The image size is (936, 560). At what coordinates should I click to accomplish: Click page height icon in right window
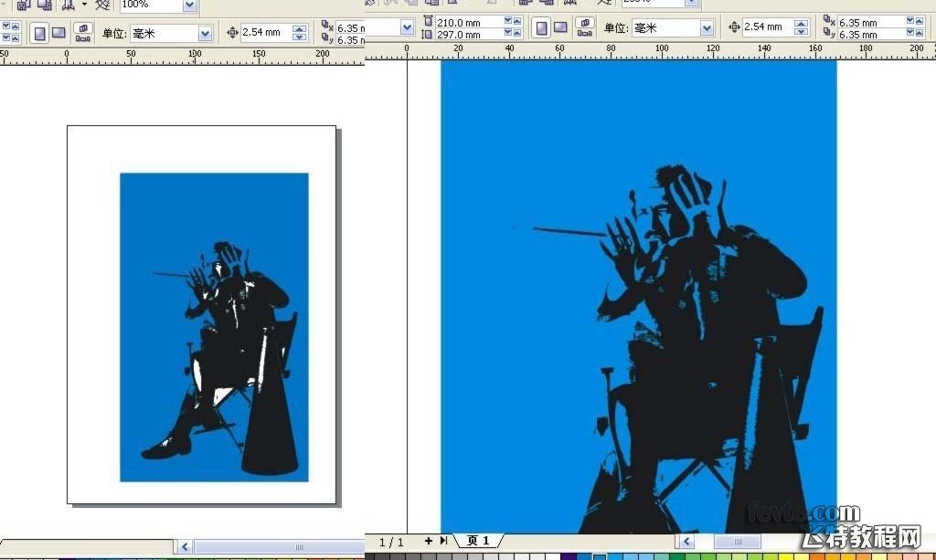click(426, 35)
